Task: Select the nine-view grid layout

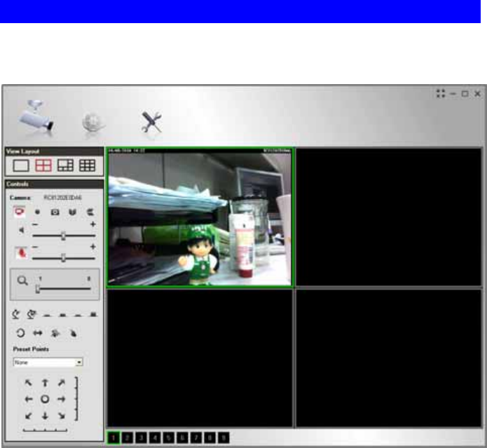Action: 88,165
